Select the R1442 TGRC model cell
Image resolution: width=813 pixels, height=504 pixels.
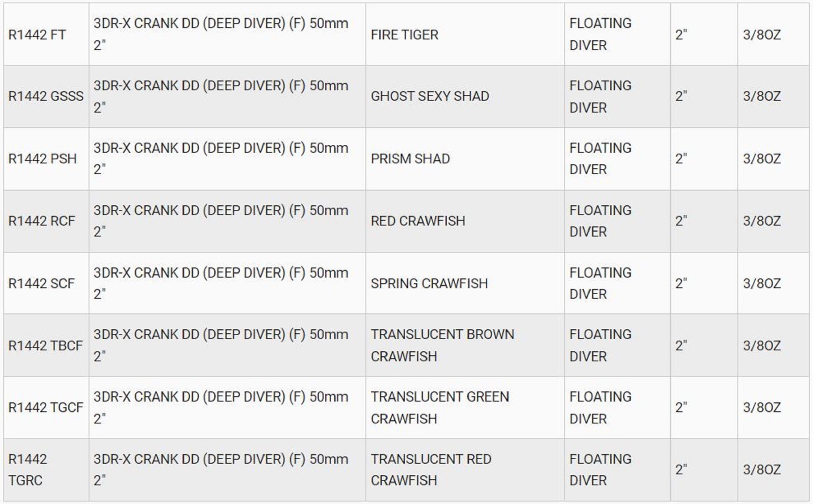pyautogui.click(x=28, y=469)
